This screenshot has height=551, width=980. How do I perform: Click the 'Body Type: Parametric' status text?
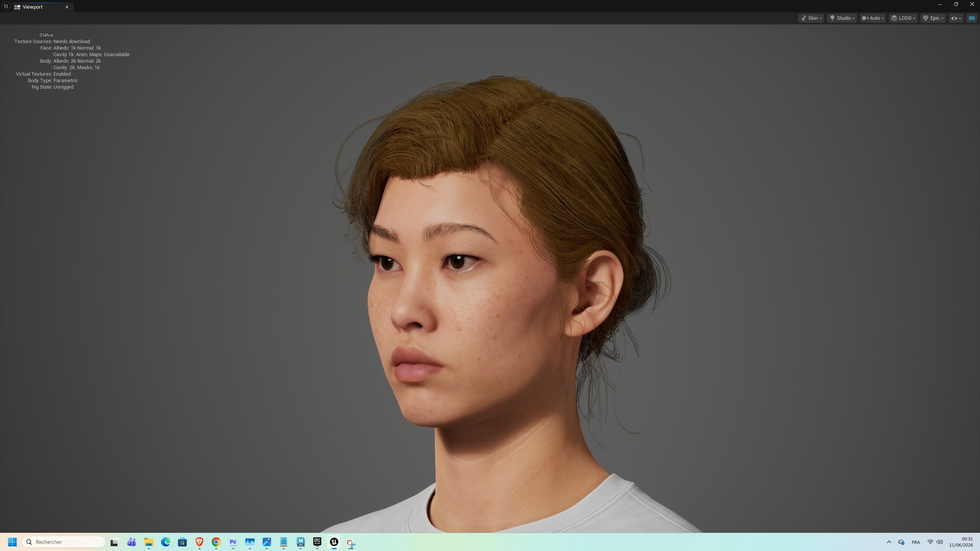53,81
